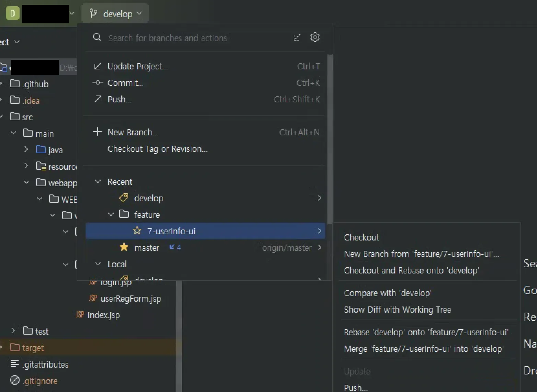Image resolution: width=537 pixels, height=392 pixels.
Task: Click Checkout Tag or Revision...
Action: [x=157, y=149]
